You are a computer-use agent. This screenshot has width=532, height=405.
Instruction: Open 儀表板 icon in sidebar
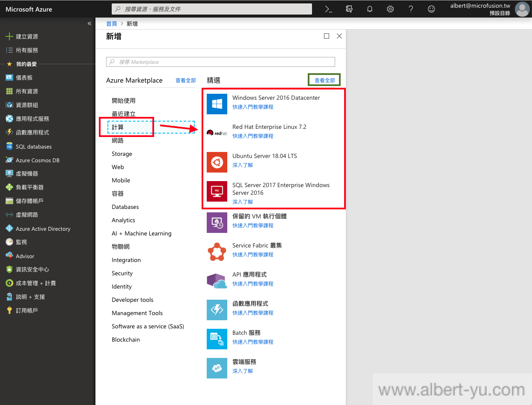point(9,77)
